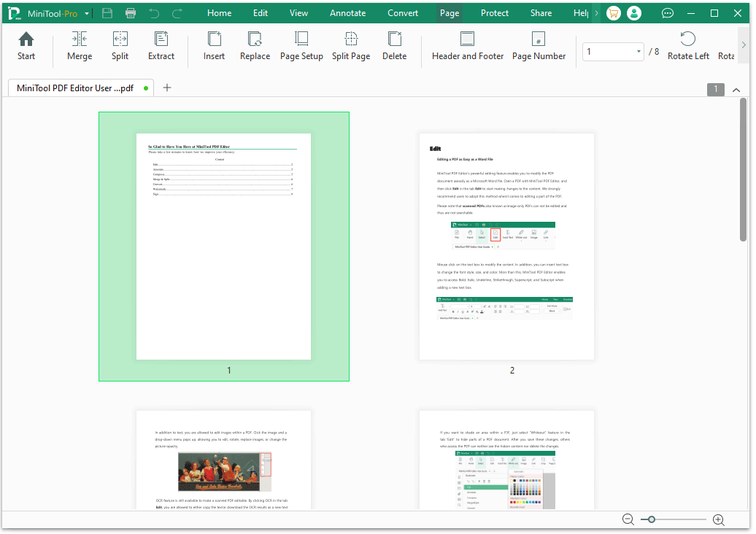Image resolution: width=756 pixels, height=534 pixels.
Task: Adjust the thumbnail zoom slider
Action: point(652,519)
